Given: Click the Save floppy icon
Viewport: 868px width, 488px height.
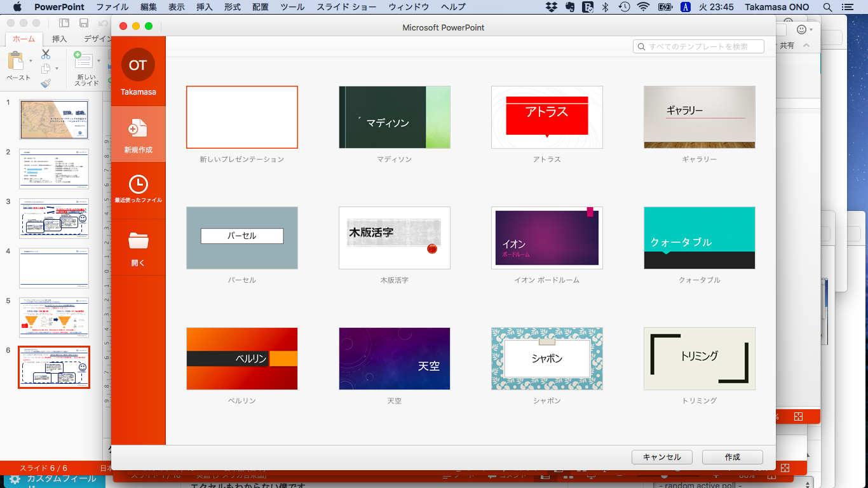Looking at the screenshot, I should pyautogui.click(x=84, y=23).
